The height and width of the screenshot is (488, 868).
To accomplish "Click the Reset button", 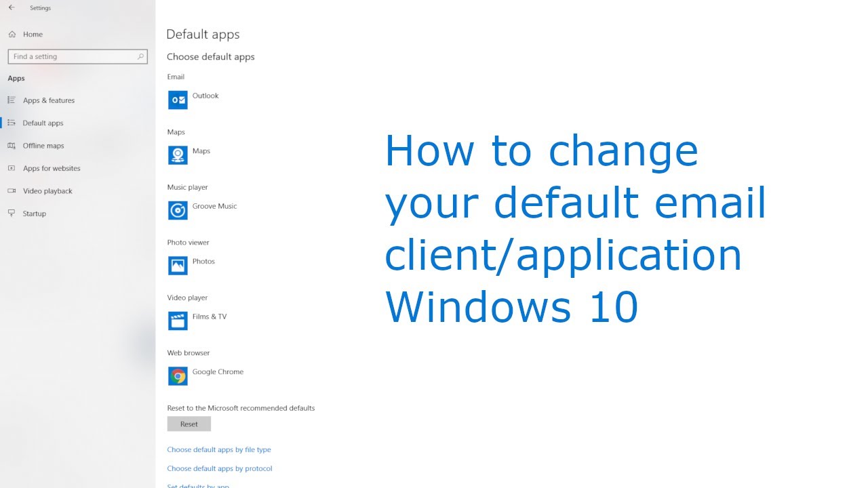I will pos(189,424).
